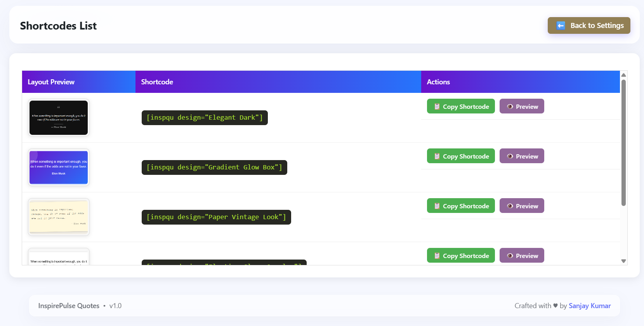Screen dimensions: 644x326
Task: Click clipboard icon in Elegant Dark row
Action: pyautogui.click(x=437, y=106)
